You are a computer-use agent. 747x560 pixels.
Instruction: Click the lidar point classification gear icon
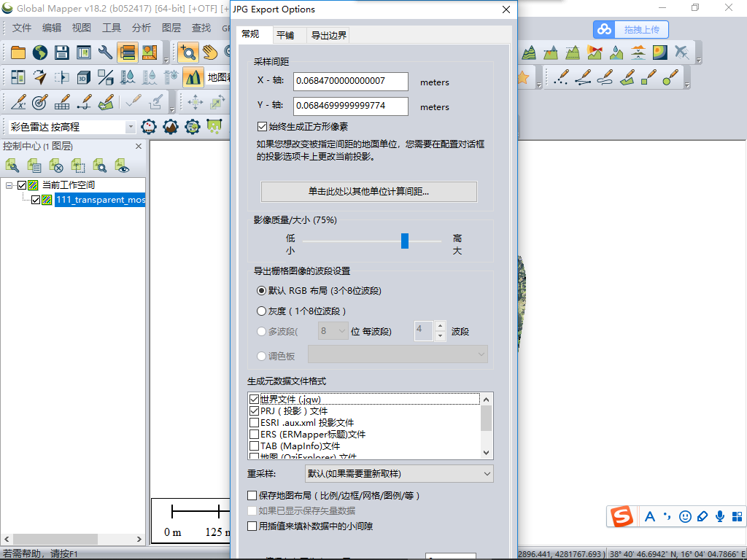[149, 127]
